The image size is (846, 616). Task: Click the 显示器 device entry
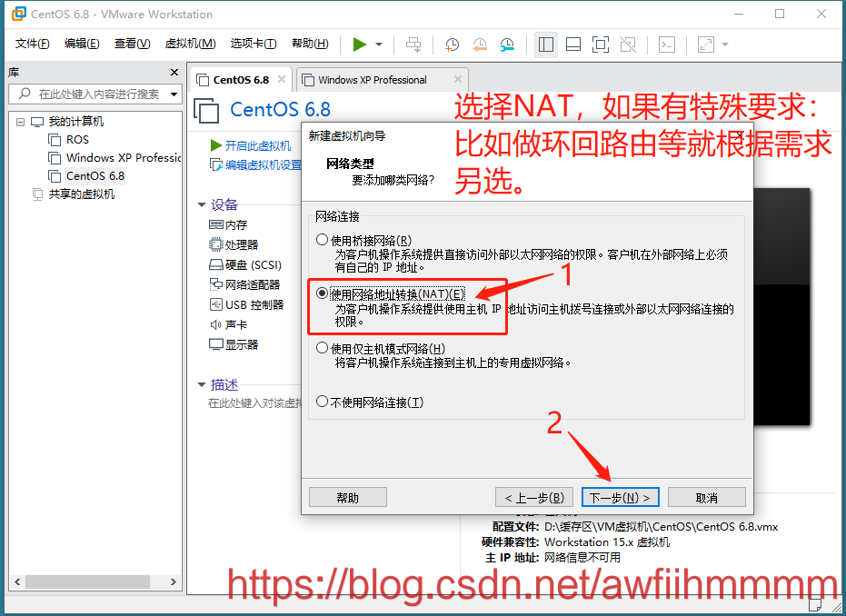click(234, 344)
